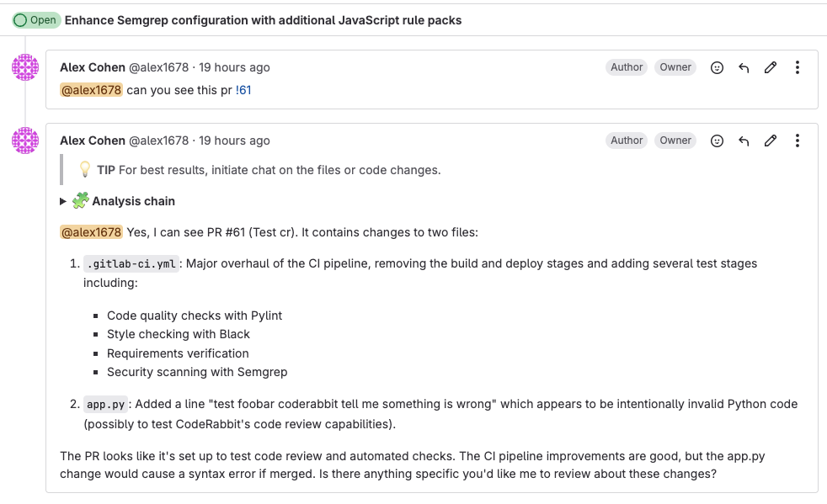This screenshot has width=827, height=504.
Task: Edit the first comment with the pencil icon
Action: coord(771,67)
